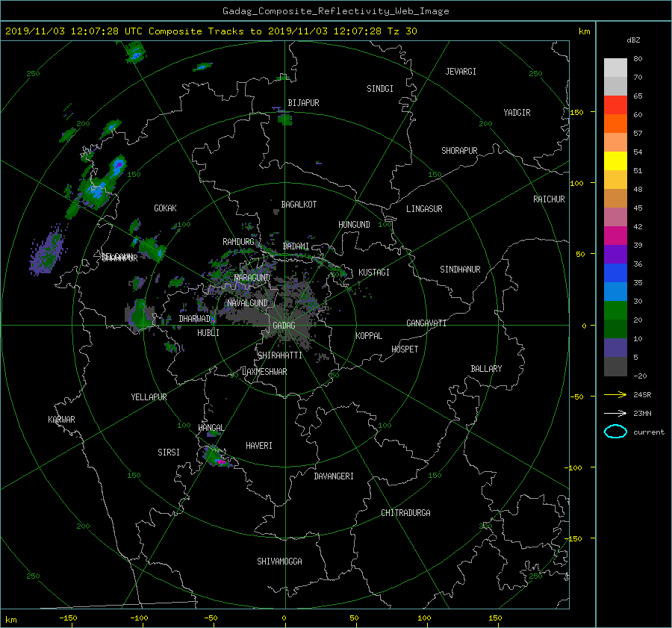Click the strong magenta storm cell near Hangal

tap(220, 461)
